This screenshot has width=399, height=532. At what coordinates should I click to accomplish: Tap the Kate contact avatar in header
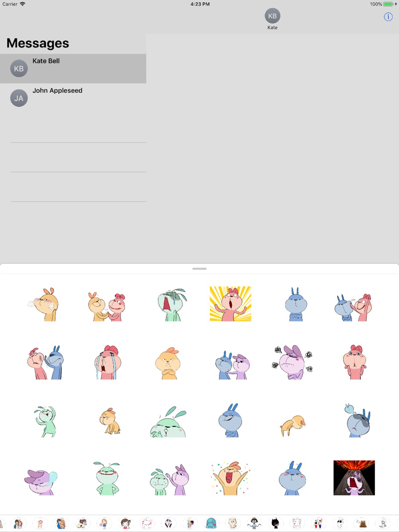coord(273,16)
